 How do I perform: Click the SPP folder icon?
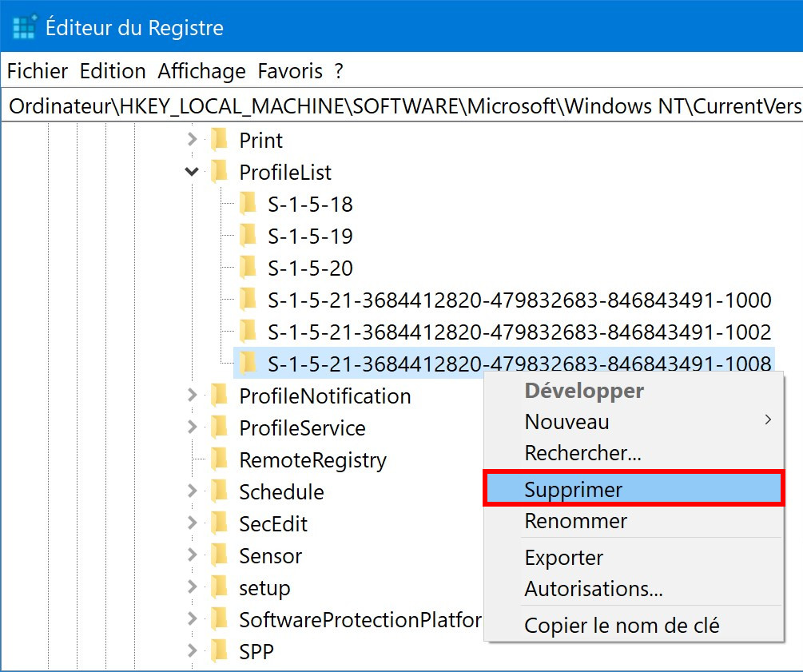(219, 651)
